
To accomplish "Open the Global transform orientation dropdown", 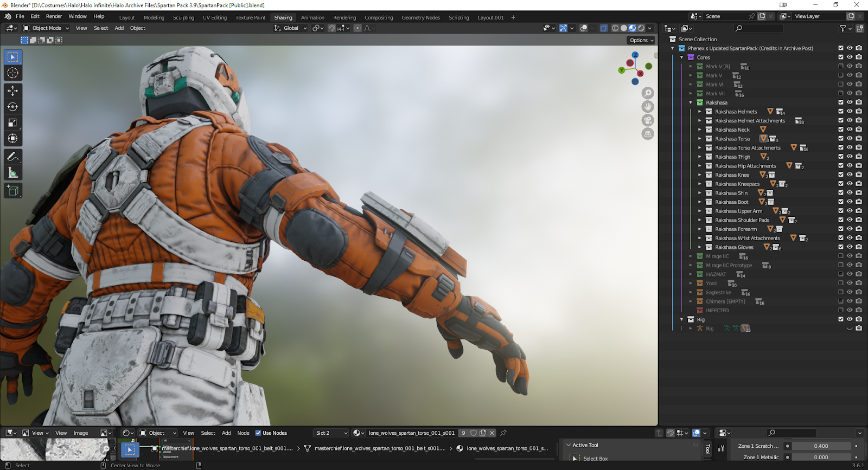I will tap(291, 28).
